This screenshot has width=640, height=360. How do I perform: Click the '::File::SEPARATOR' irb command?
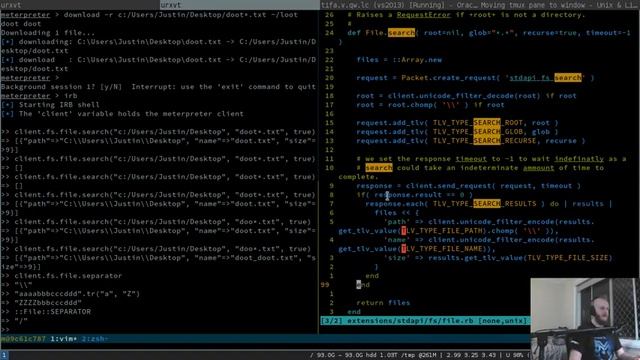click(x=46, y=311)
